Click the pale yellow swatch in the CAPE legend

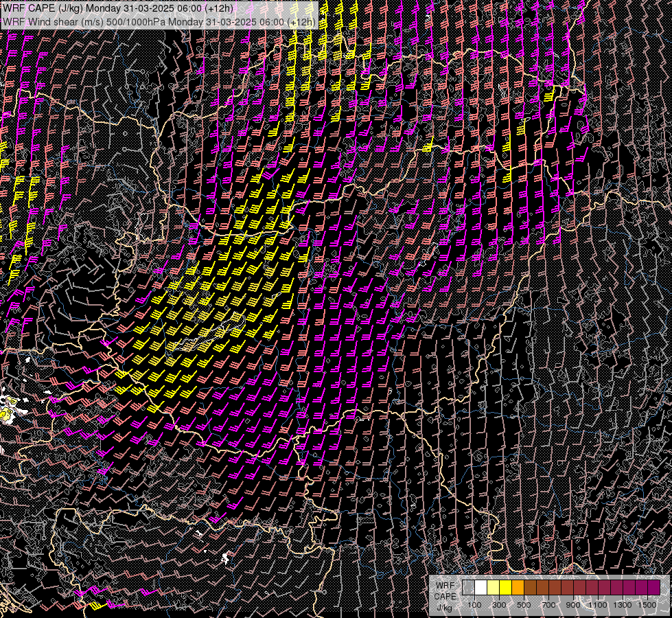pyautogui.click(x=494, y=587)
